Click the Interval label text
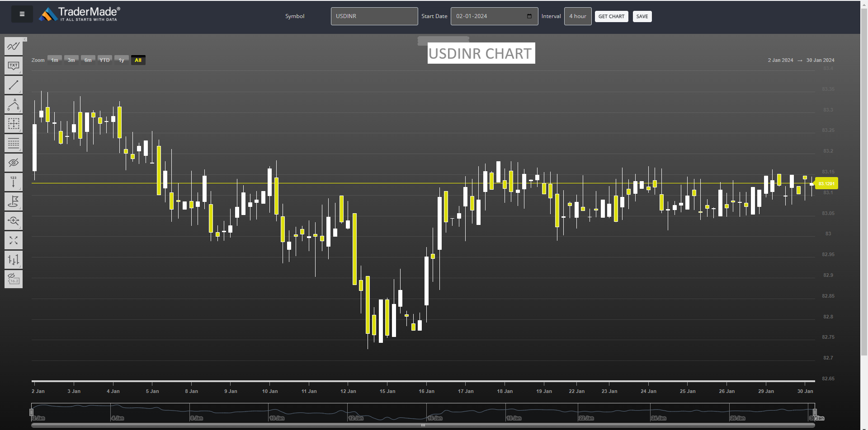Viewport: 868px width, 430px height. tap(551, 16)
